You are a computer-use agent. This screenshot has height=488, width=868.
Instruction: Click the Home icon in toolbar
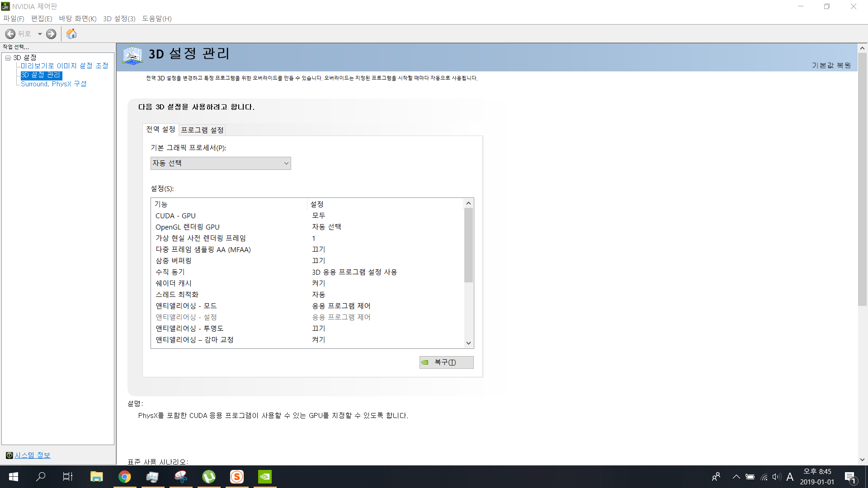click(x=71, y=34)
